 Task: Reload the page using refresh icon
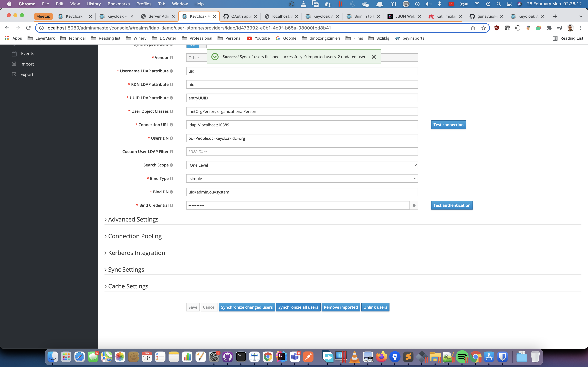click(x=28, y=28)
